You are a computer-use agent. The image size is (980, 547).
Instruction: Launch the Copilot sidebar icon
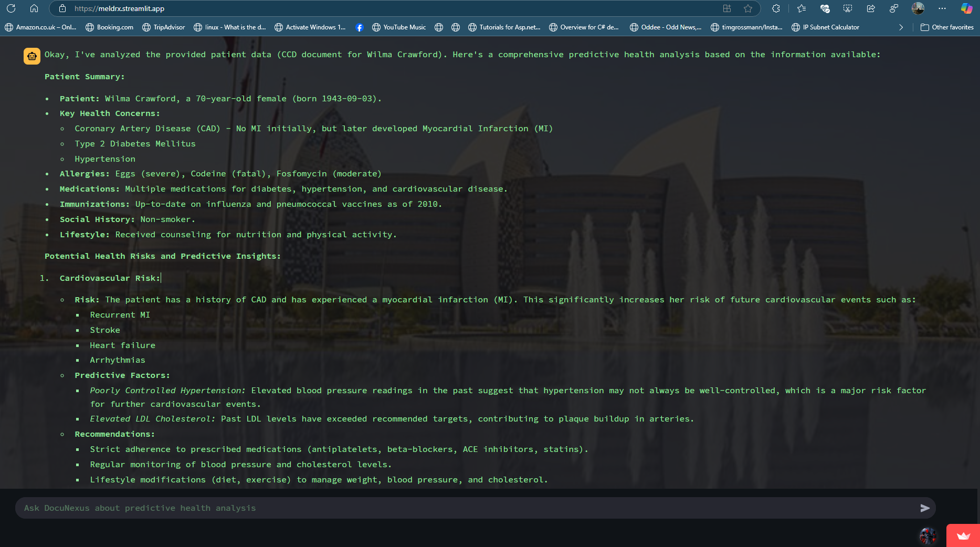966,8
